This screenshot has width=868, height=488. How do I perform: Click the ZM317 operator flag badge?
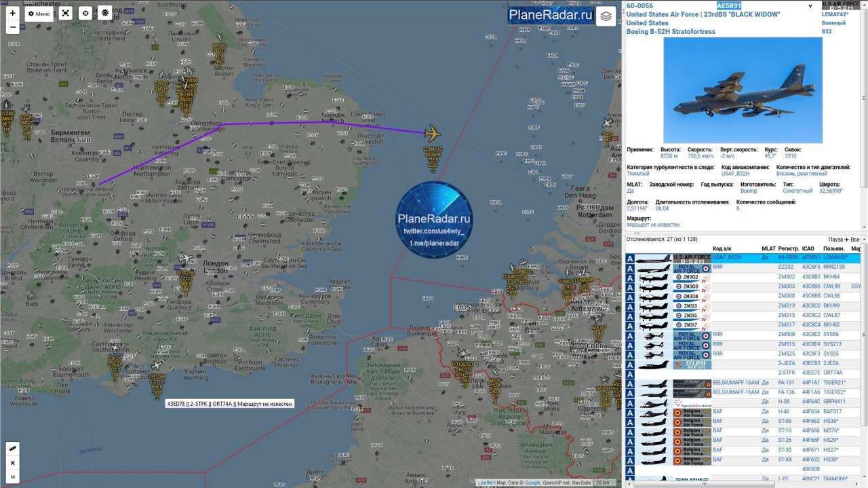pos(692,325)
